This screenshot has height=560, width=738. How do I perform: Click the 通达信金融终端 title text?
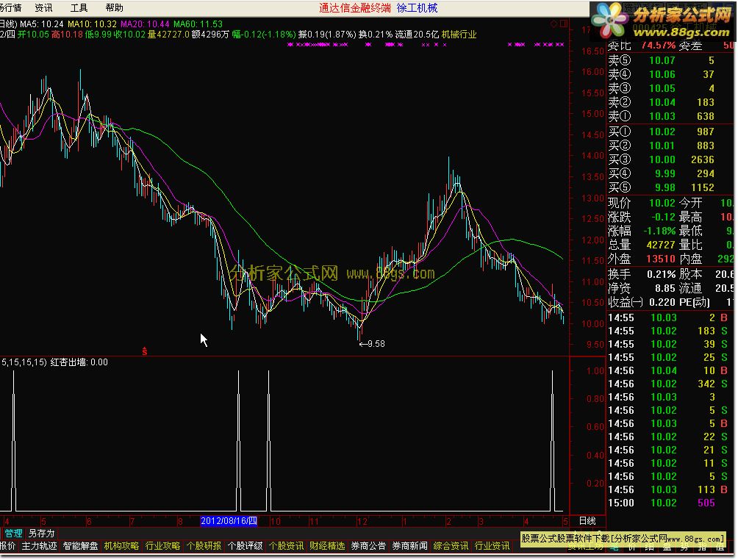tap(355, 8)
